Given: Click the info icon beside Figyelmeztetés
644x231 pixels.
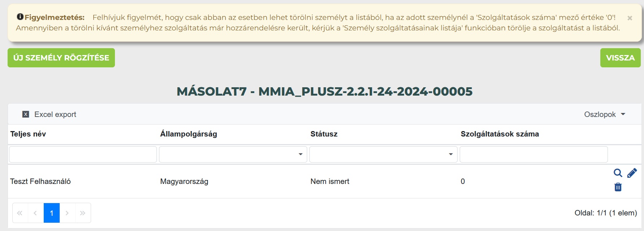Looking at the screenshot, I should [x=20, y=17].
